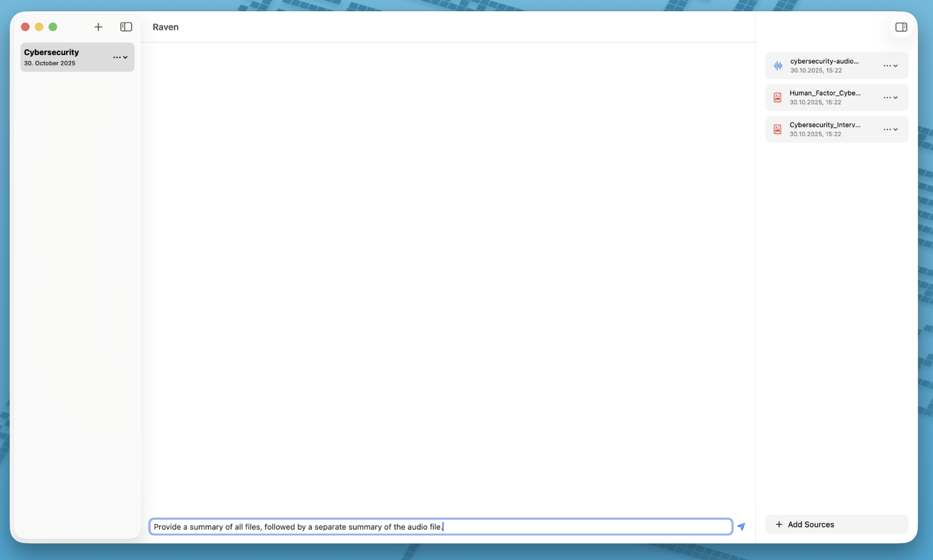Send the message with the paper plane icon
This screenshot has height=560, width=933.
tap(741, 527)
